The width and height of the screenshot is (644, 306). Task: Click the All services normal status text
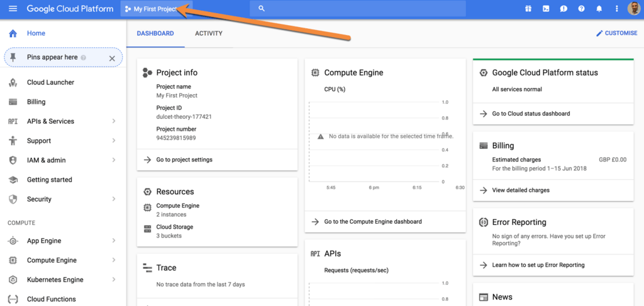tap(517, 89)
